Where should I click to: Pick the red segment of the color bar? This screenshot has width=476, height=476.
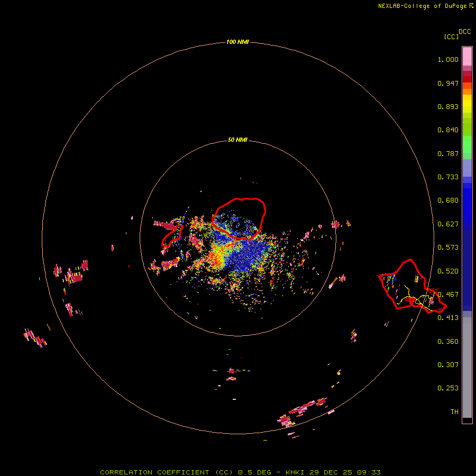[467, 79]
